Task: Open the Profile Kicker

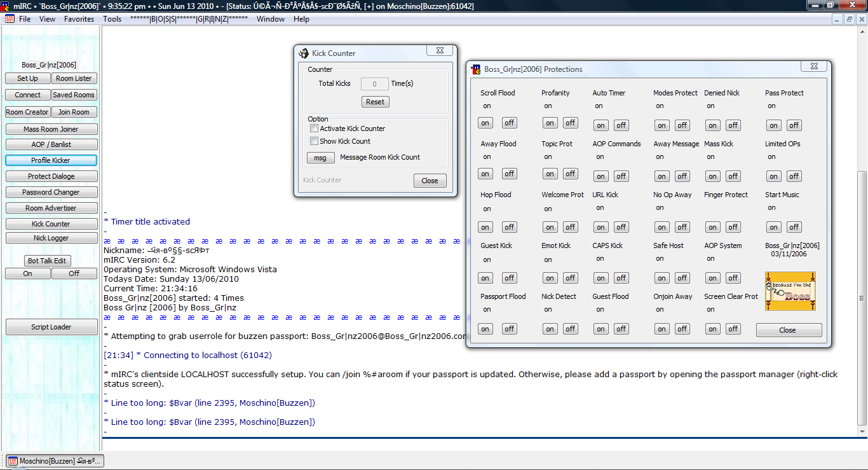Action: 51,160
